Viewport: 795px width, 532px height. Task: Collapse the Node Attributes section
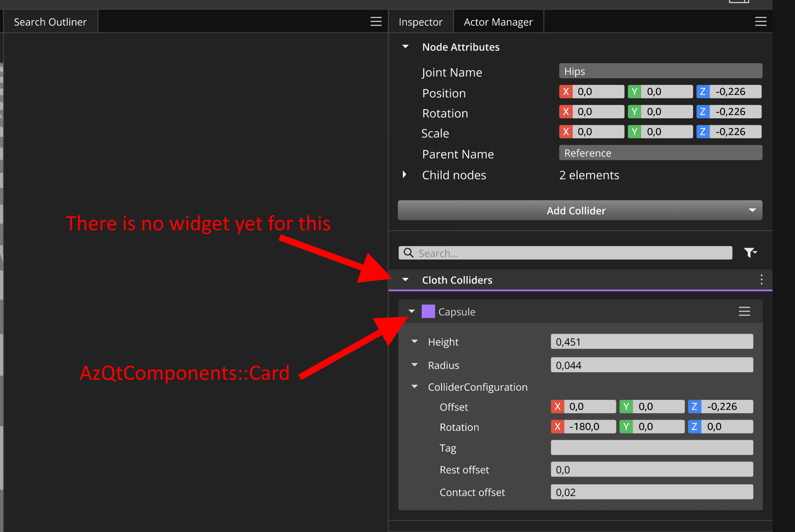(x=405, y=46)
